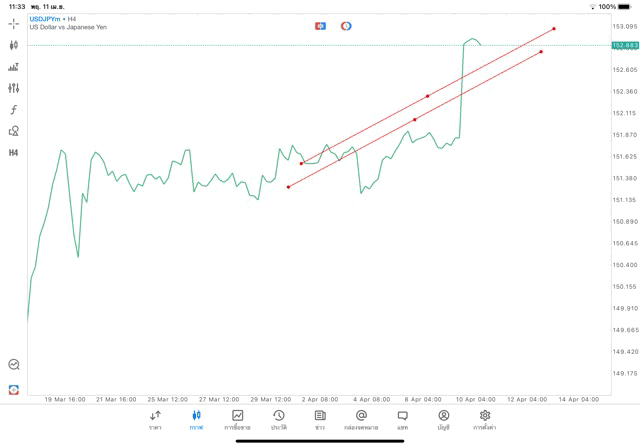Go to การตั้งค่า (Settings) tab
Screen dimensions: 640x447
point(485,420)
